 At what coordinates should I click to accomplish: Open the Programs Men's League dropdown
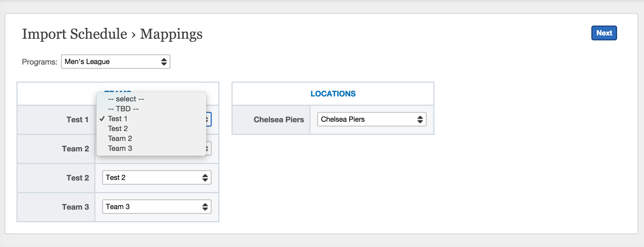coord(115,62)
